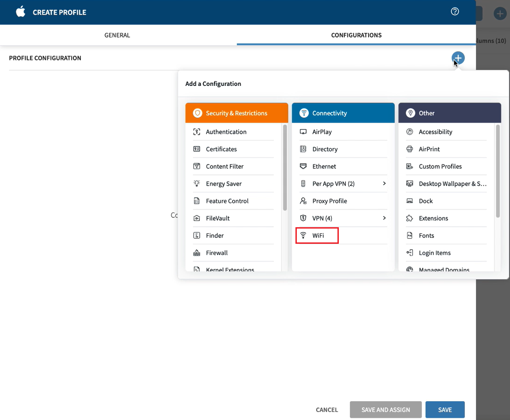Choose Certificates from Security & Restrictions
This screenshot has width=510, height=420.
pos(221,149)
